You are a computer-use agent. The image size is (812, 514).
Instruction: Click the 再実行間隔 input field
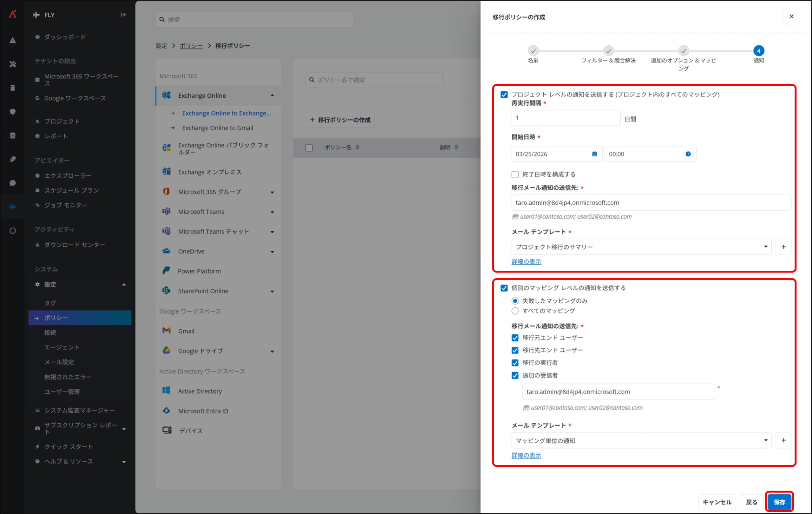point(566,118)
